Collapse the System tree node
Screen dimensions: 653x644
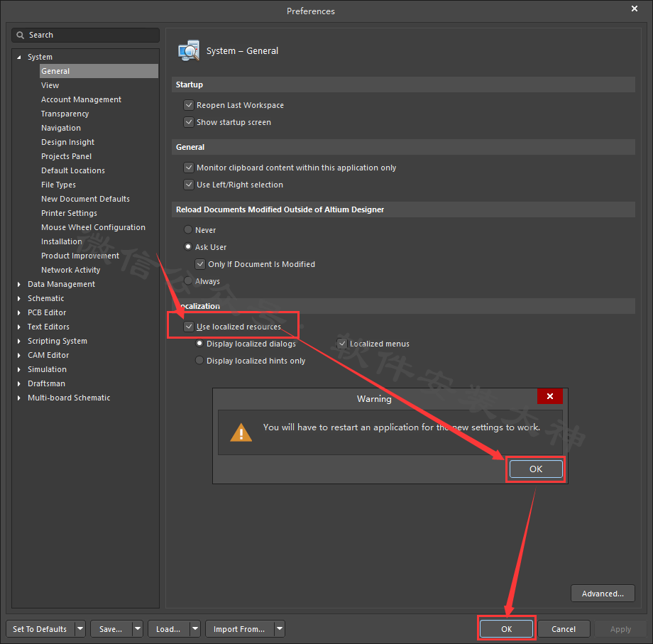[18, 57]
